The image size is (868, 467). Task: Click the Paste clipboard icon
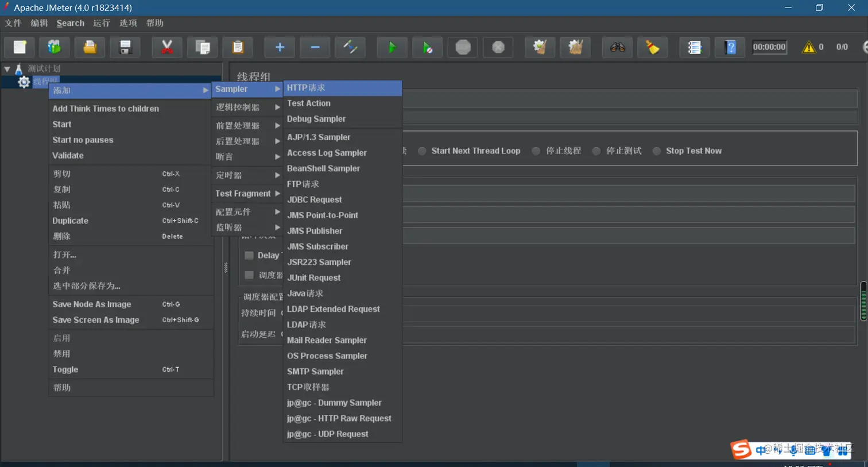[x=238, y=47]
